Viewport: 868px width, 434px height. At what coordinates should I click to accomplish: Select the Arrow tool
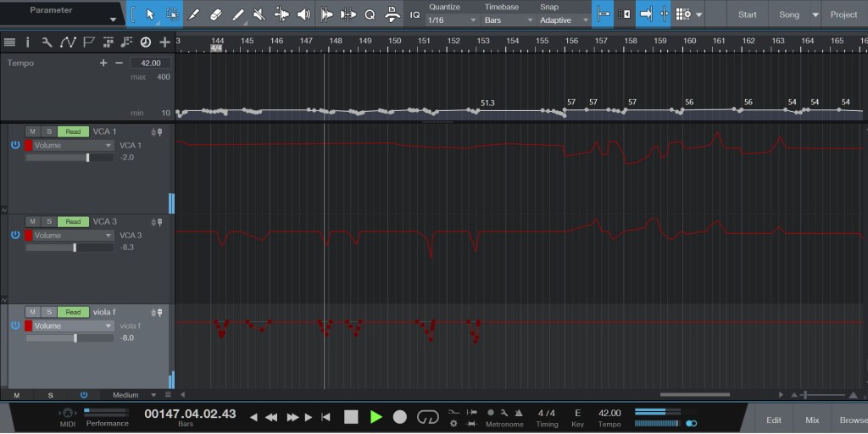tap(150, 14)
